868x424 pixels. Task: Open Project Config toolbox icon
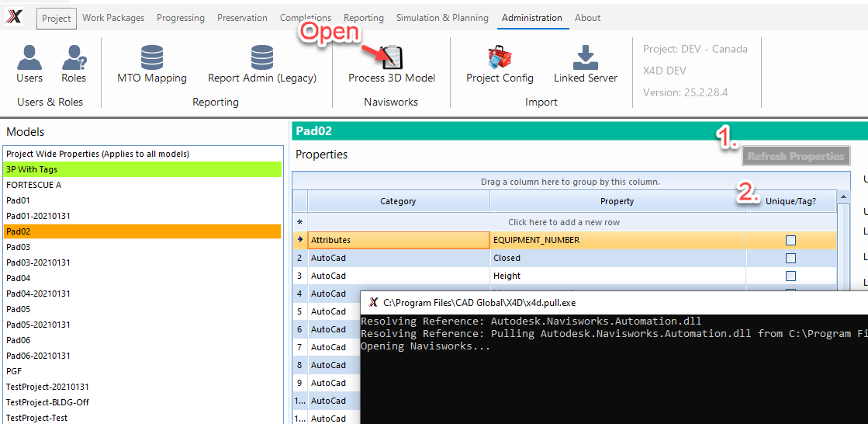[x=500, y=58]
